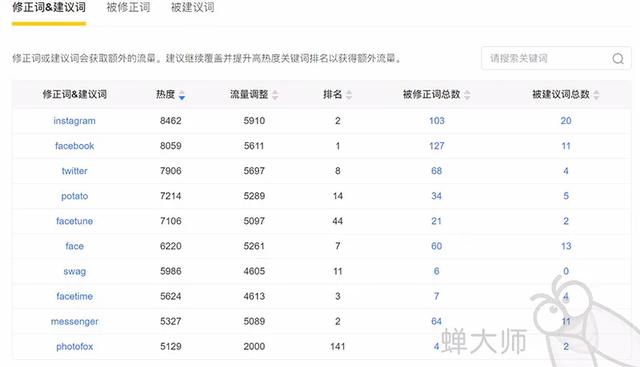Click the search magnifier icon
The image size is (640, 367).
(618, 59)
